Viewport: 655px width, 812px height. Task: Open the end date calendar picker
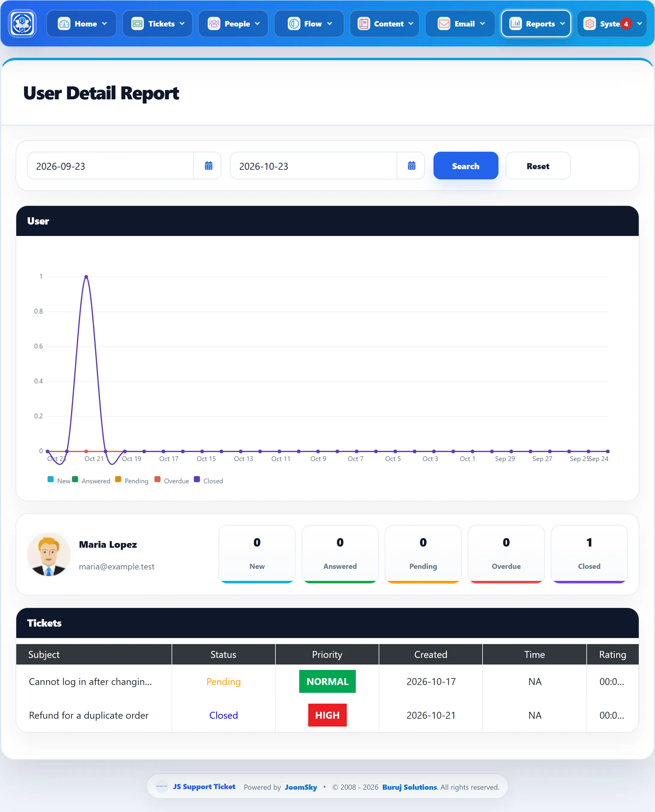(x=411, y=166)
